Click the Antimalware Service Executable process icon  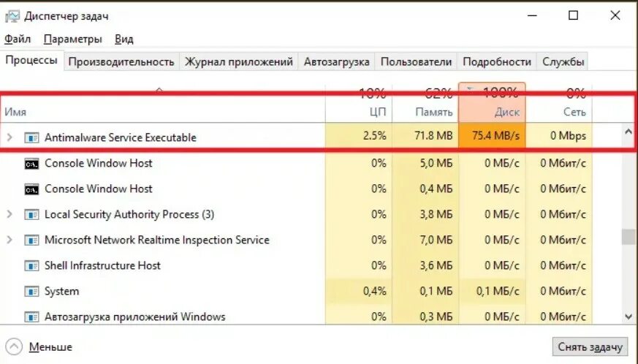point(31,137)
